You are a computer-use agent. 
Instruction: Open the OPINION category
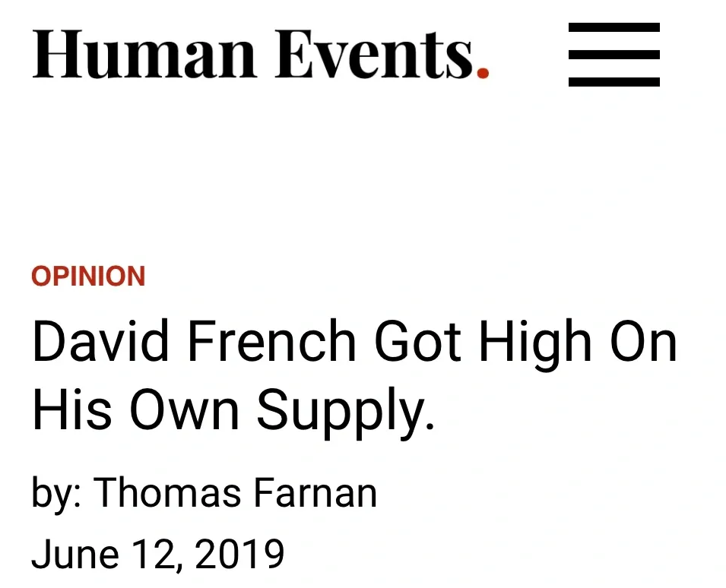pos(88,277)
